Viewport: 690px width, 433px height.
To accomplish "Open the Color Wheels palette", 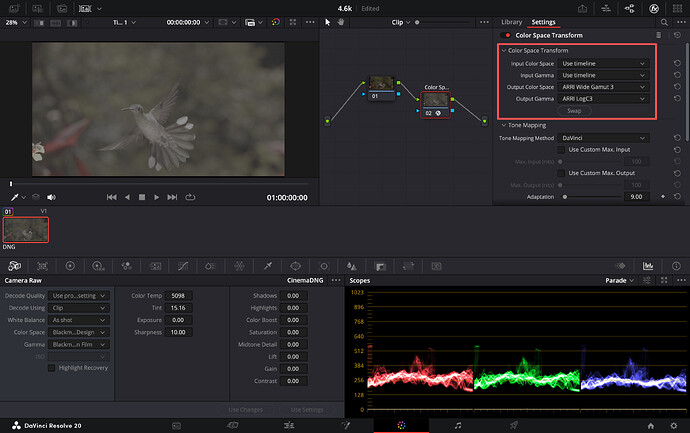I will [x=70, y=266].
